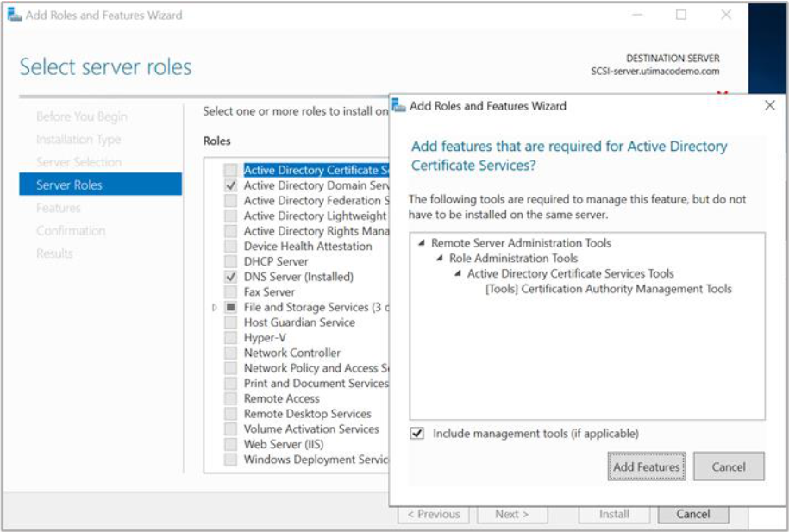Cancel the add features dialog
789x532 pixels.
pyautogui.click(x=728, y=466)
